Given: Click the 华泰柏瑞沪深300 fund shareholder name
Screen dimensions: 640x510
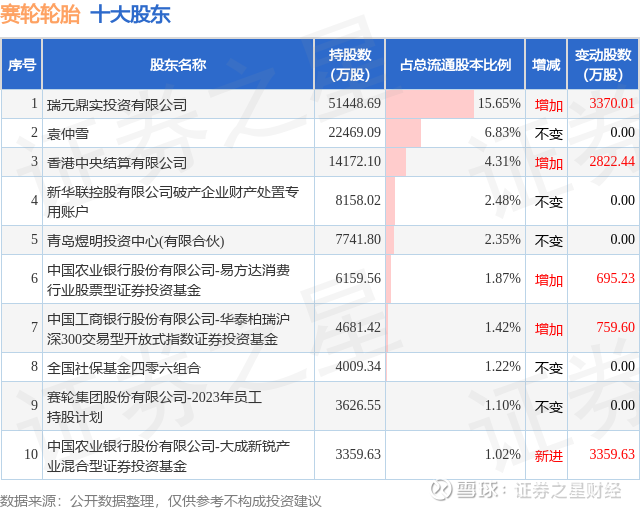Looking at the screenshot, I should click(168, 329).
